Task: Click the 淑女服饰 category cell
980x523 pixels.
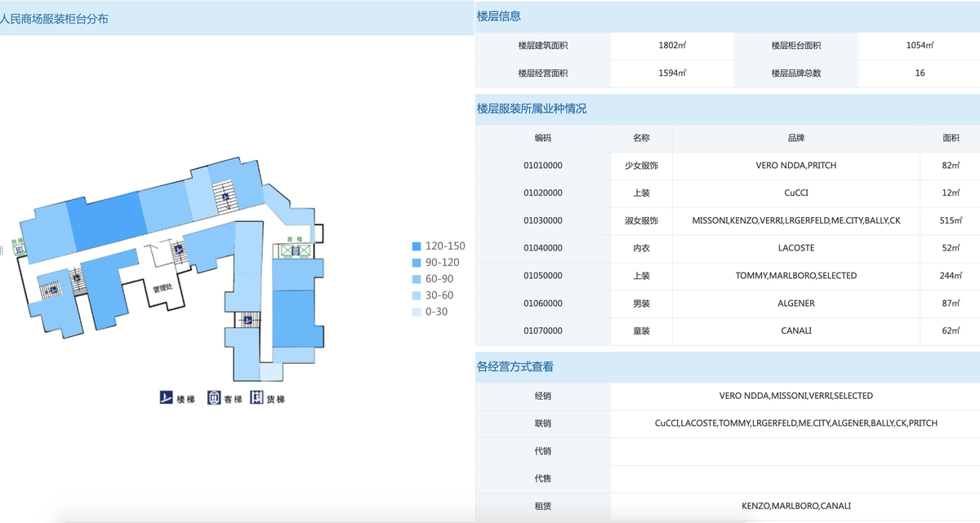Action: point(641,220)
